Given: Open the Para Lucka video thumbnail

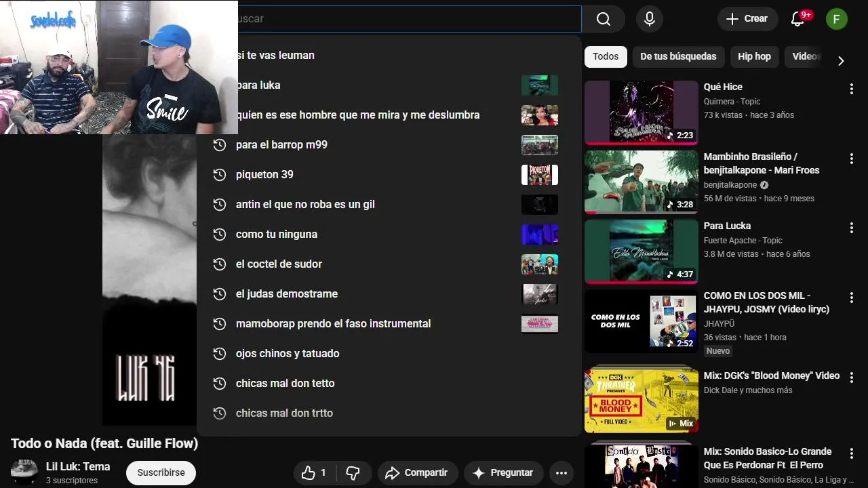Looking at the screenshot, I should pos(642,251).
